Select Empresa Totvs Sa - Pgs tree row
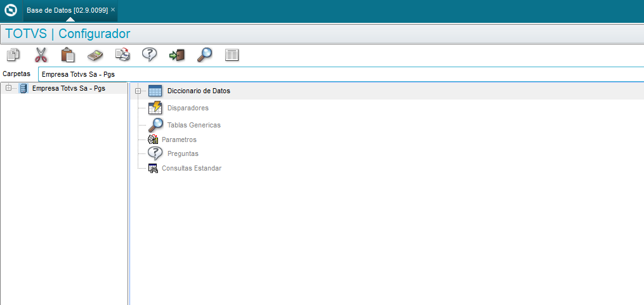This screenshot has width=644, height=305. click(64, 88)
